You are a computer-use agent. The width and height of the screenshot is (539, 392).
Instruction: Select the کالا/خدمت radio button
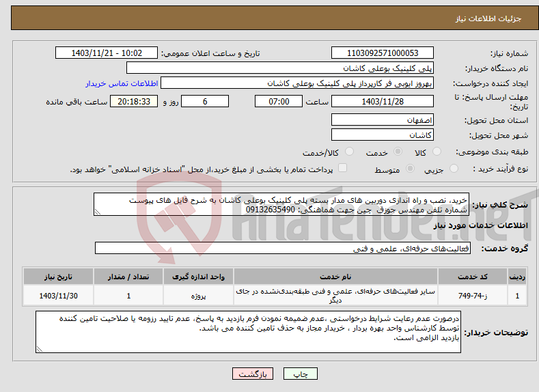tap(349, 152)
